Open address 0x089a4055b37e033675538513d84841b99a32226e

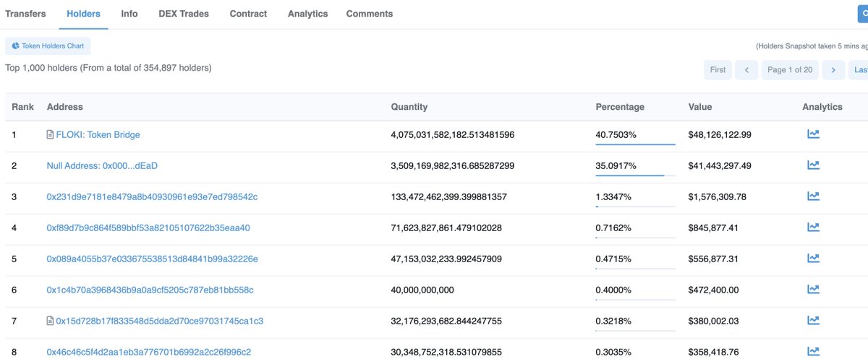click(x=152, y=259)
